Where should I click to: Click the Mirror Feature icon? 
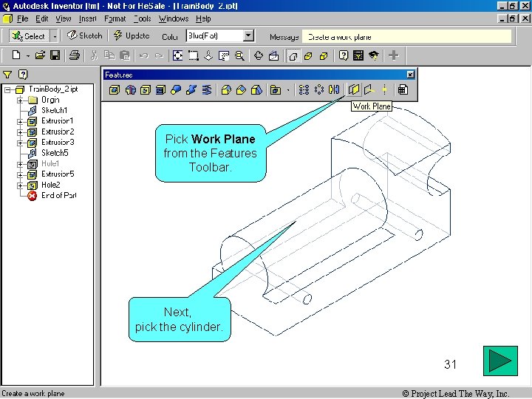coord(334,90)
